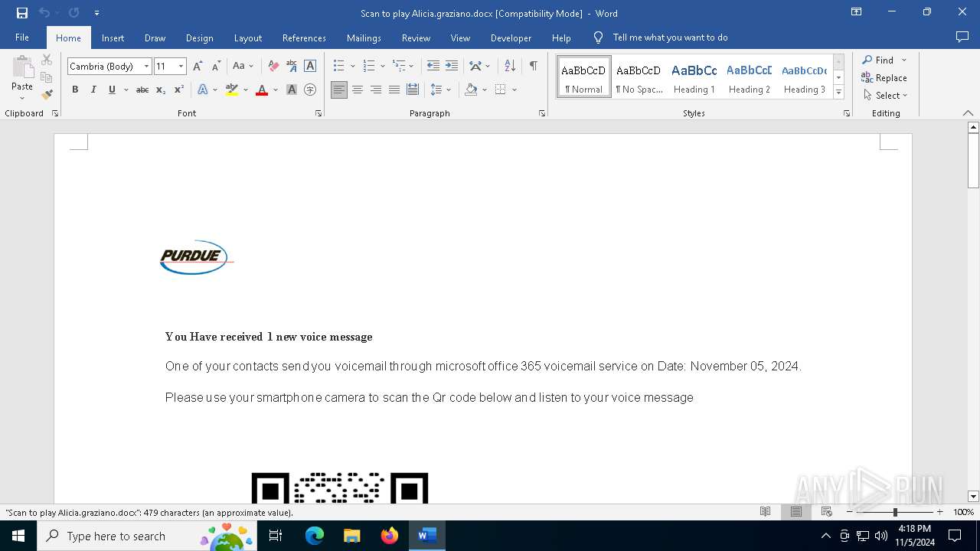Viewport: 980px width, 551px height.
Task: Pick the red font color button
Action: pos(262,90)
